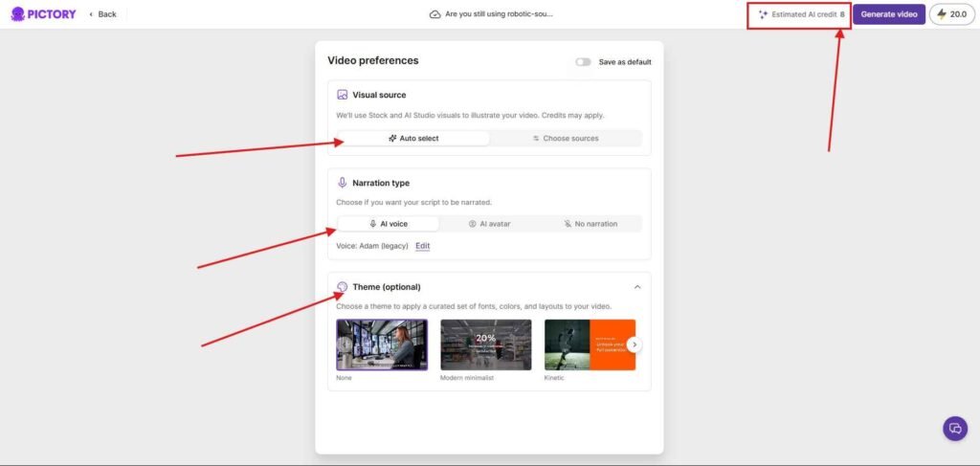Image resolution: width=980 pixels, height=466 pixels.
Task: Edit the Adam (legacy) voice
Action: [x=422, y=246]
